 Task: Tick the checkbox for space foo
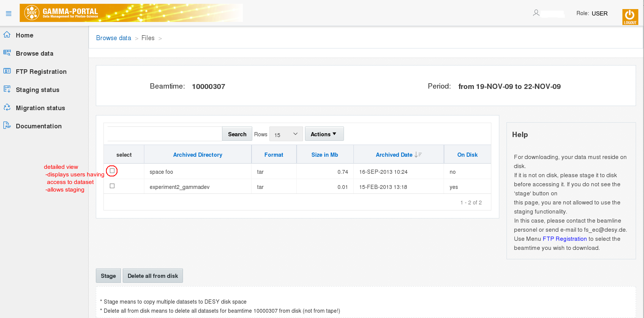point(112,171)
